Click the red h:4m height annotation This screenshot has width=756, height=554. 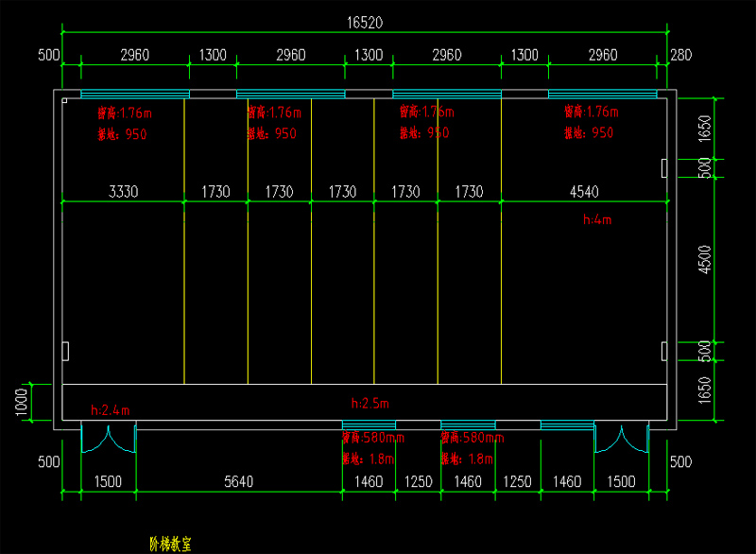[597, 219]
